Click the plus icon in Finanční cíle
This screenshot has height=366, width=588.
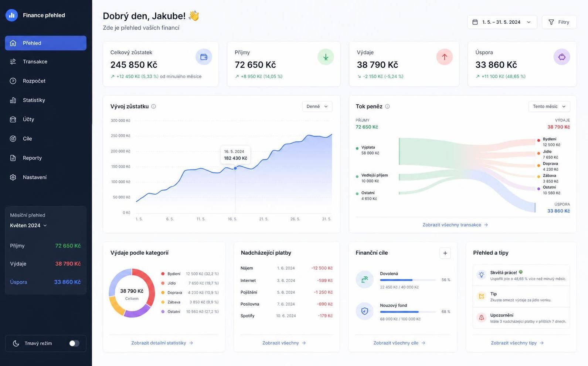pos(445,253)
